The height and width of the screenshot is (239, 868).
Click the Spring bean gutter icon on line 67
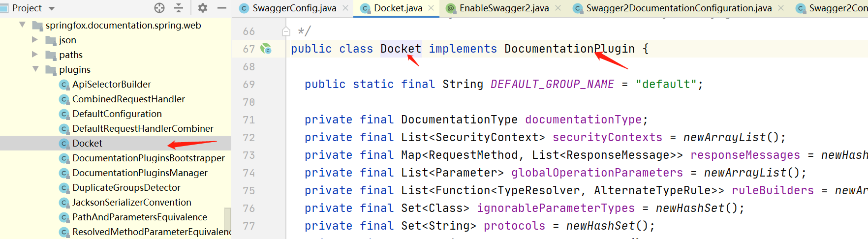tap(266, 49)
